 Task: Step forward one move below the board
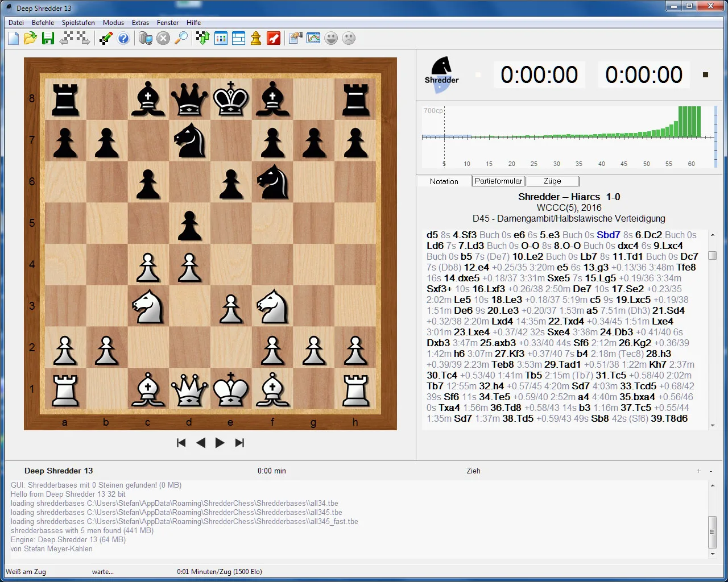click(x=220, y=443)
